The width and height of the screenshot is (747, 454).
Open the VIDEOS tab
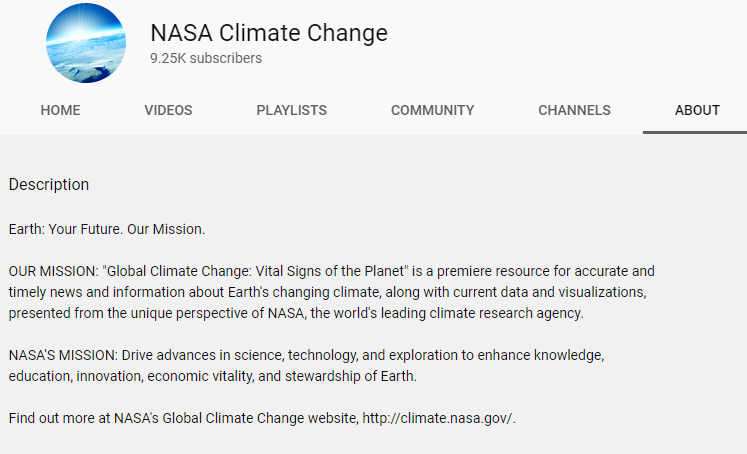[168, 110]
